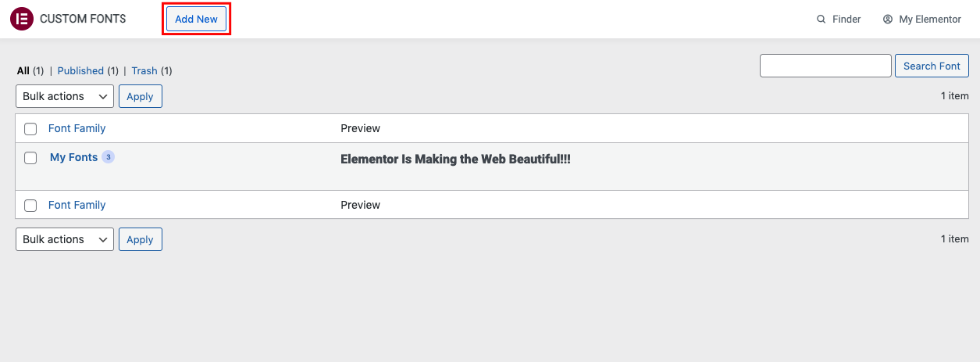The image size is (980, 362).
Task: Check the My Fonts row checkbox
Action: click(x=30, y=158)
